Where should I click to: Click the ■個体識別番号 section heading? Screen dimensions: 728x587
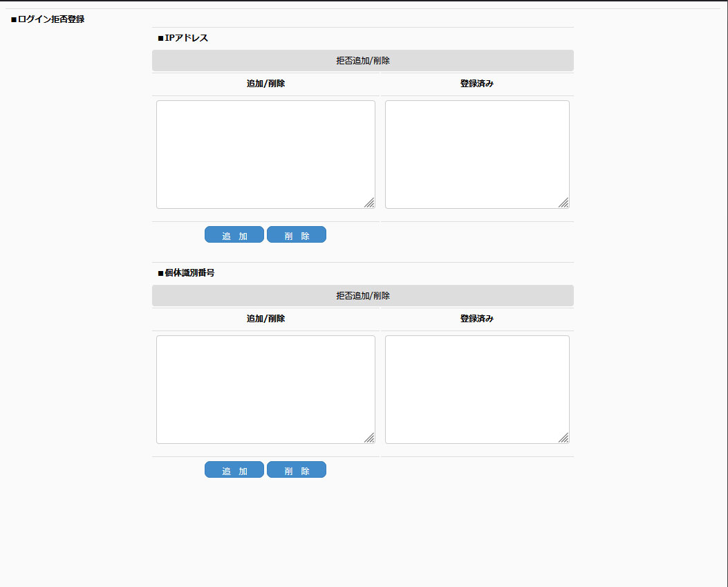click(186, 273)
